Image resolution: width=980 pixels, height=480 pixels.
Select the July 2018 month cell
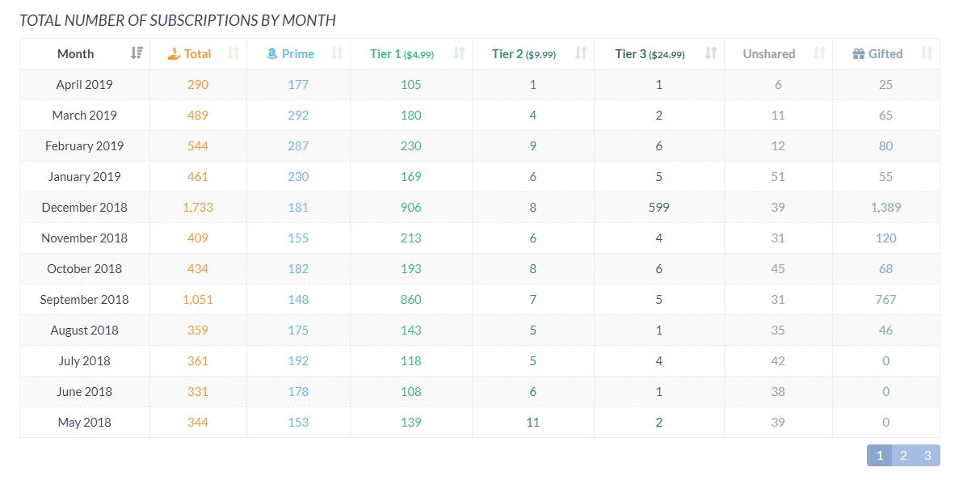pos(85,360)
